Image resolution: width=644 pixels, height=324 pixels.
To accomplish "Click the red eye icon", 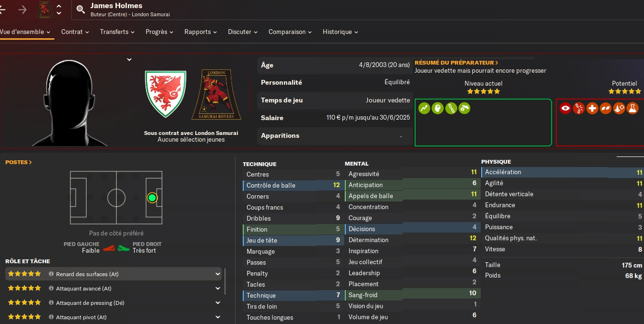I will pos(565,109).
